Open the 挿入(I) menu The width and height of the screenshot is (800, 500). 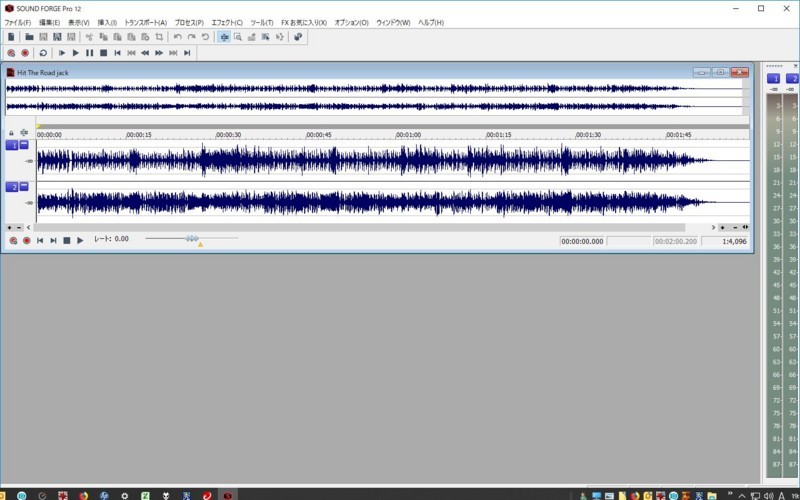tap(107, 22)
